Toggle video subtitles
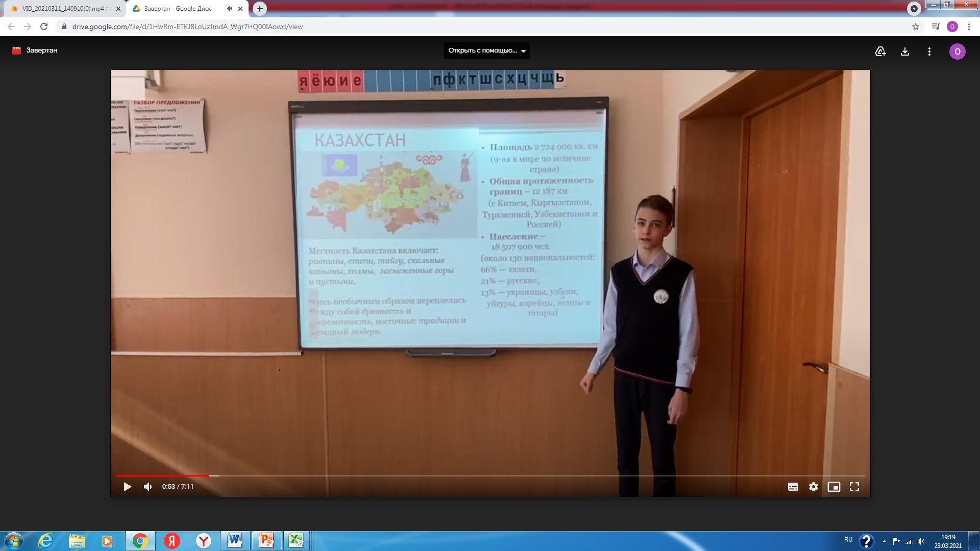The image size is (980, 551). point(793,487)
